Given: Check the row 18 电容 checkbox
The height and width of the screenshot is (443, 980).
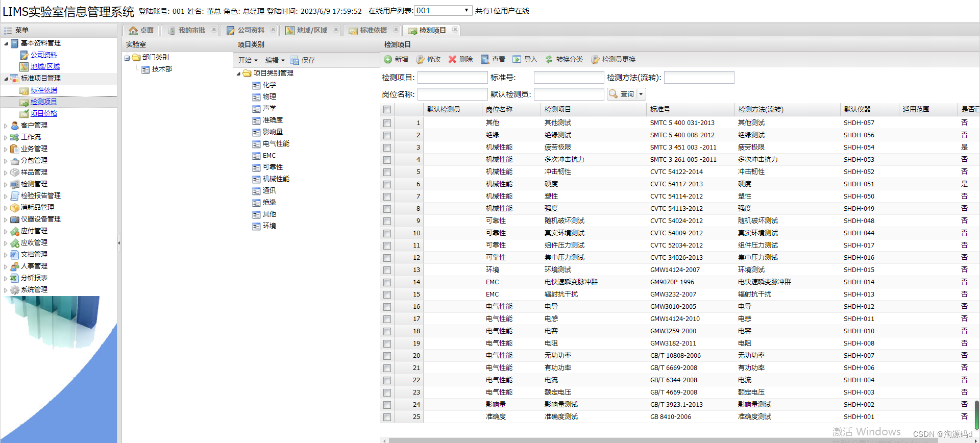Looking at the screenshot, I should 387,332.
